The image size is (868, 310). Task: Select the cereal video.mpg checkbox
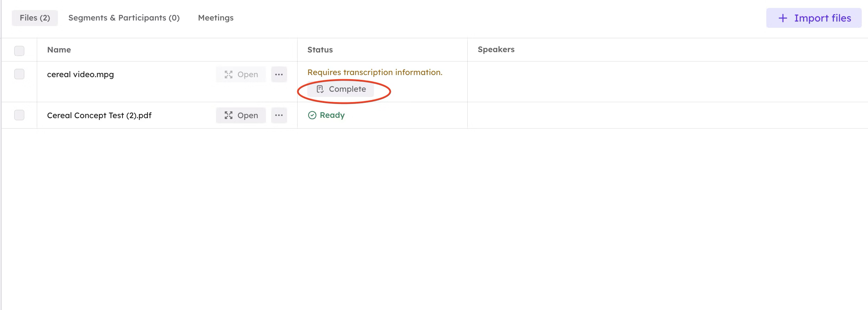tap(19, 74)
